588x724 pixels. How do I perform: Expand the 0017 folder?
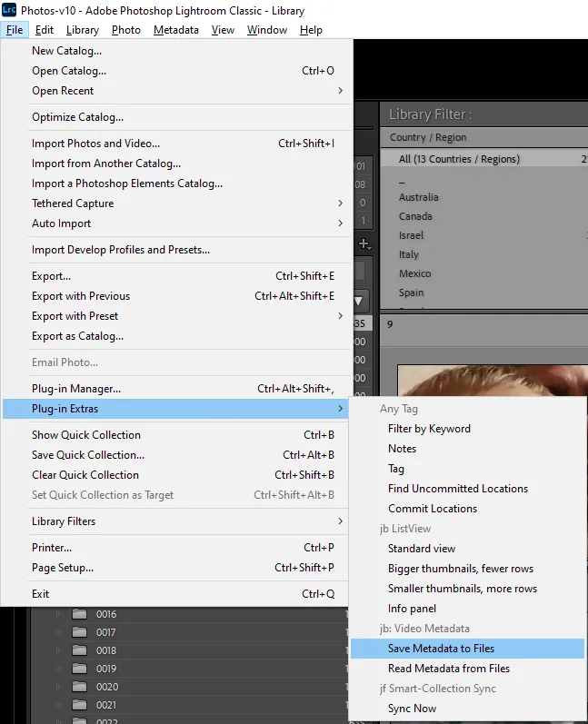click(x=61, y=632)
